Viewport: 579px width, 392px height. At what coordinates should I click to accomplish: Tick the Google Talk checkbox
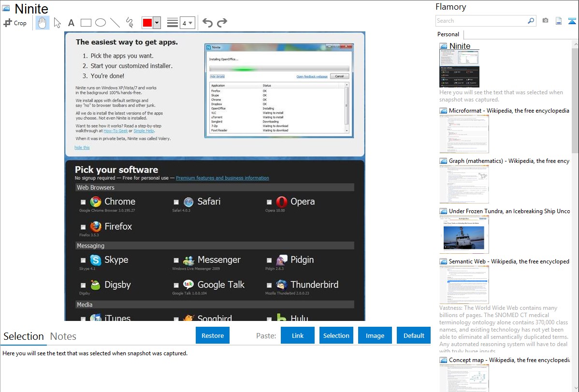(176, 285)
